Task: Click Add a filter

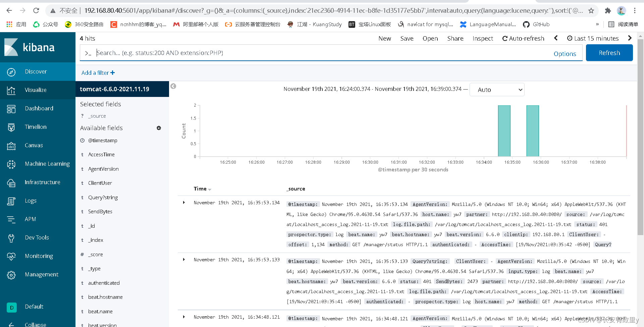Action: 98,73
